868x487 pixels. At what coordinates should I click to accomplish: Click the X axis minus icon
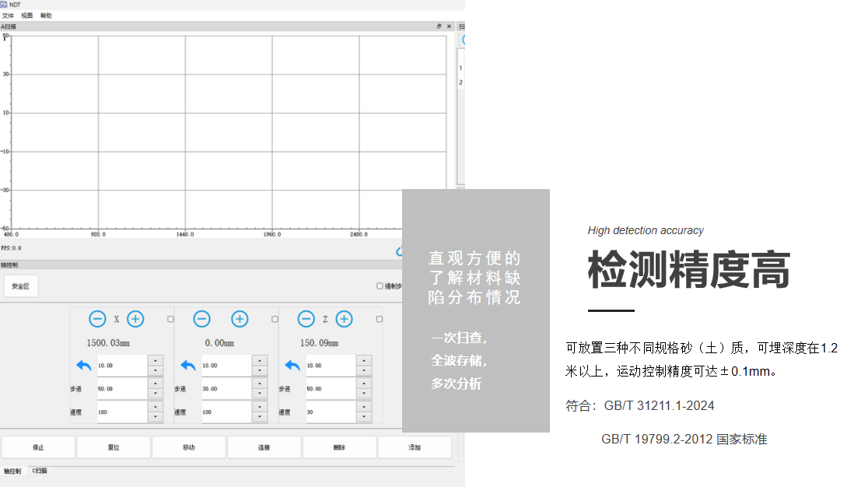tap(97, 319)
